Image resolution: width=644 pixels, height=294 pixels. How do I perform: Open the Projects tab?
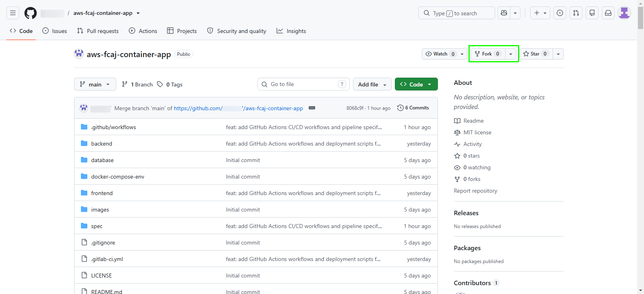[x=182, y=31]
